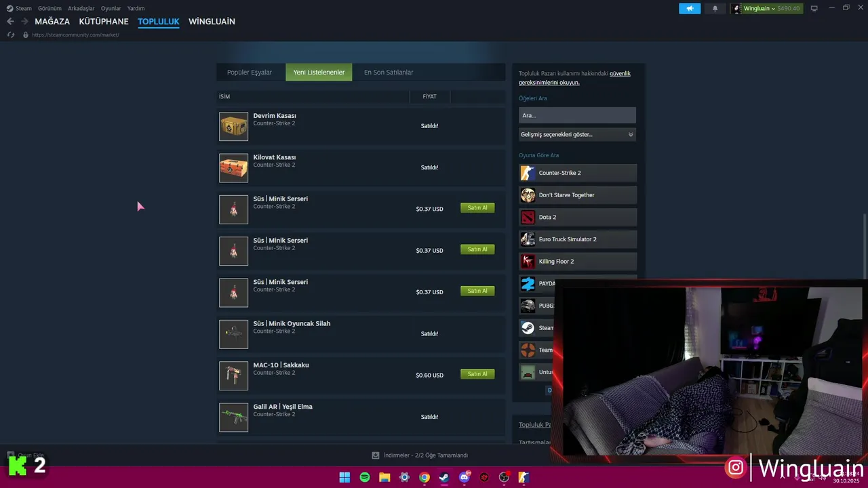The width and height of the screenshot is (868, 488).
Task: Switch to En Son Satılanlar tab
Action: click(x=389, y=73)
